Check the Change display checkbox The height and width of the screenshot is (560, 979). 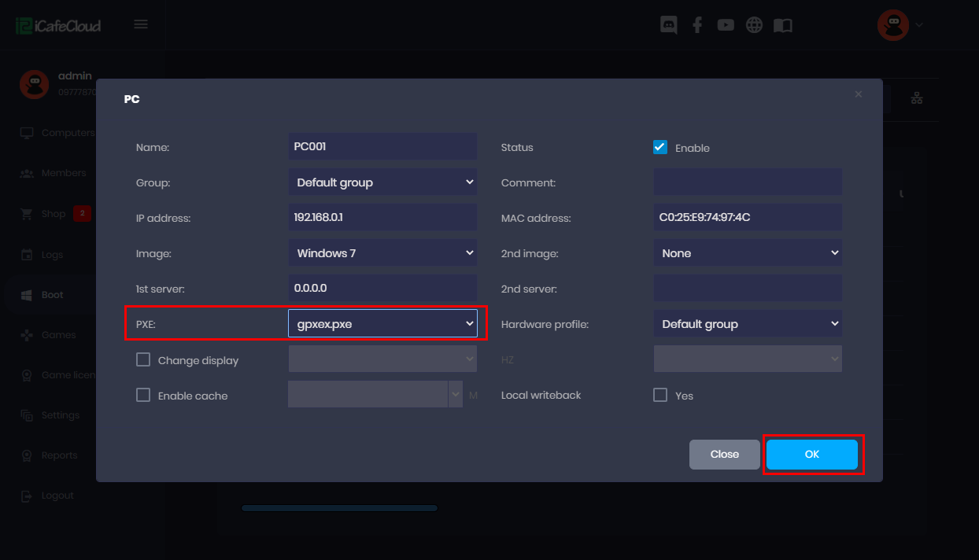click(143, 359)
